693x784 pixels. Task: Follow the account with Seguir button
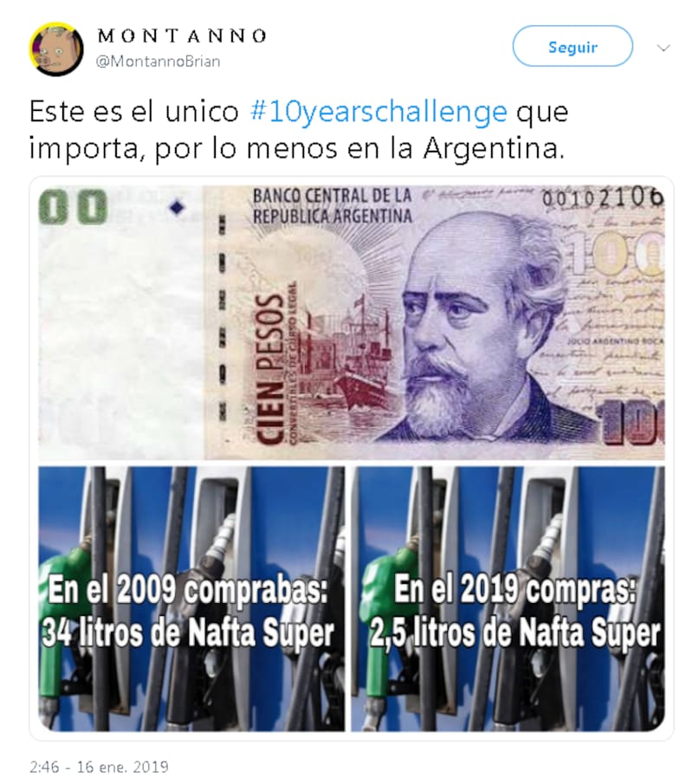(x=573, y=47)
